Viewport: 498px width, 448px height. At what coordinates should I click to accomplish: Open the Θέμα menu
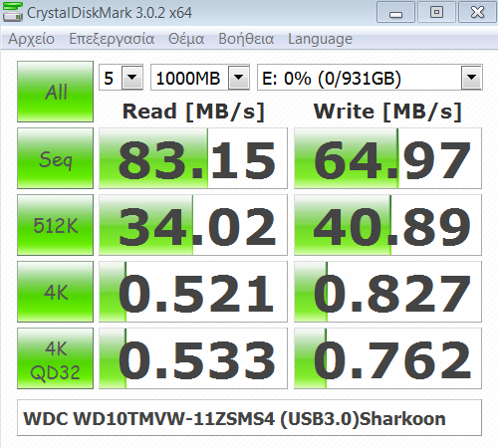pyautogui.click(x=186, y=39)
